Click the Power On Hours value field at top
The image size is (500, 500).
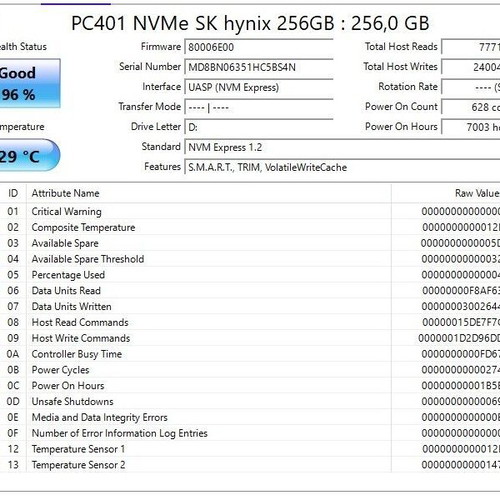471,127
